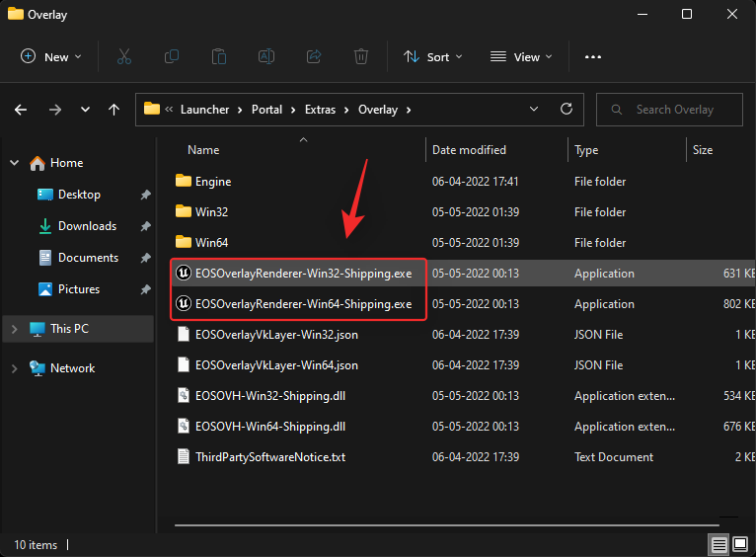The height and width of the screenshot is (557, 756).
Task: Go up one directory level
Action: coord(113,110)
